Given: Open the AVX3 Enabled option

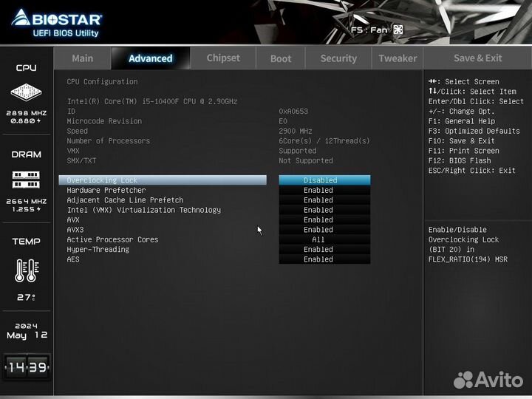Looking at the screenshot, I should [x=324, y=229].
